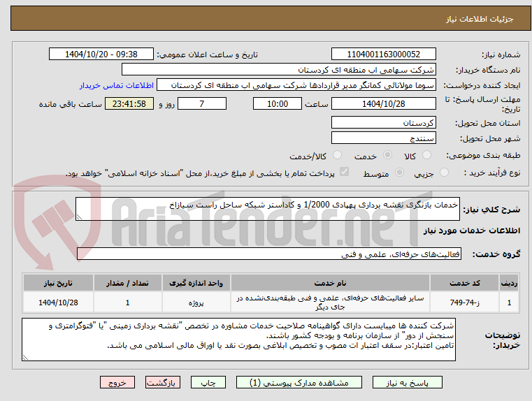This screenshot has height=401, width=532.
Task: Click the ردیف column header
Action: [x=509, y=283]
